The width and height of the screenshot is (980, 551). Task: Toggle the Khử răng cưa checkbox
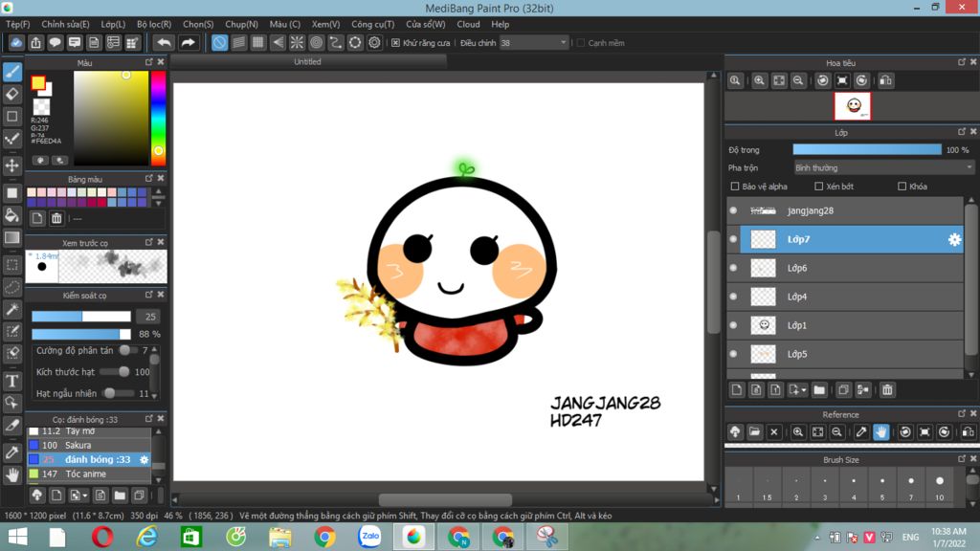click(x=395, y=43)
